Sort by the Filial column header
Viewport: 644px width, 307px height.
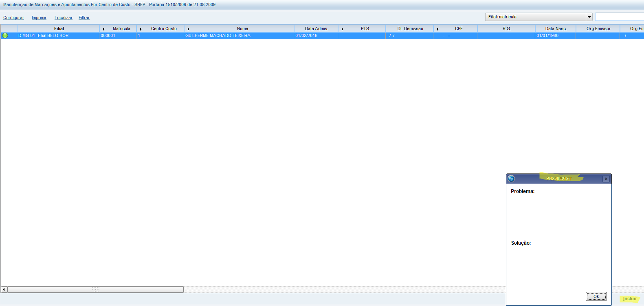click(x=59, y=29)
